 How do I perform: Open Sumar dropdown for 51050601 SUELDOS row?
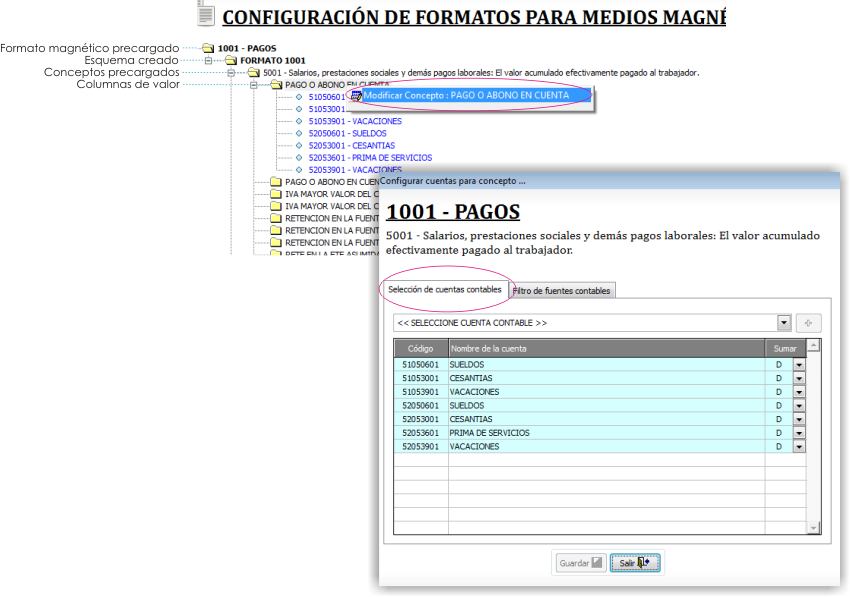click(x=799, y=365)
